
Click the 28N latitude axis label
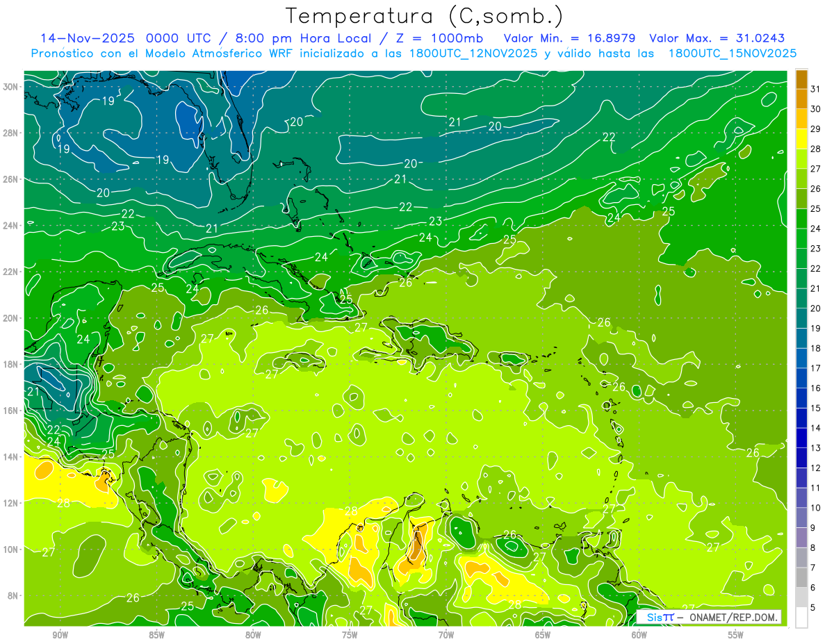pyautogui.click(x=11, y=133)
